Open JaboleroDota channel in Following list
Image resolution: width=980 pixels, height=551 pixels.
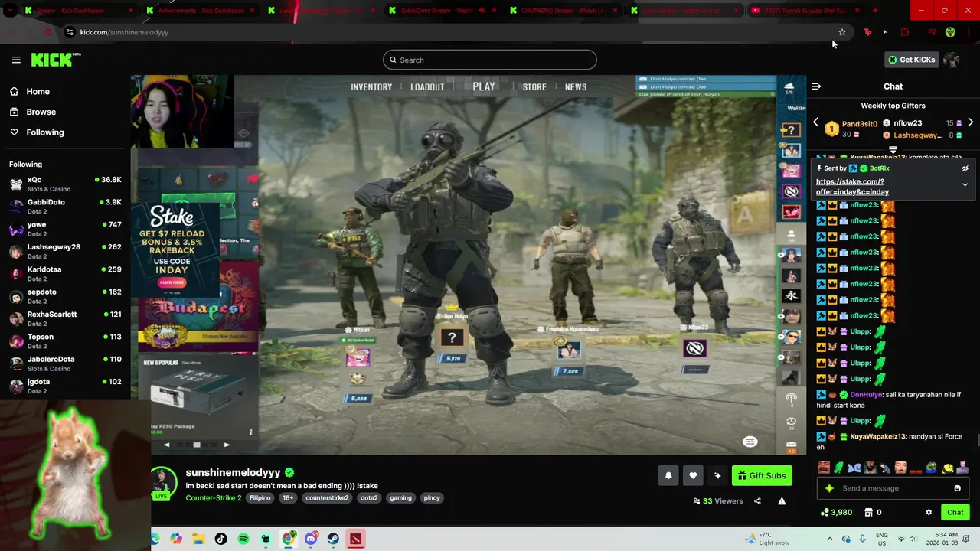[65, 364]
